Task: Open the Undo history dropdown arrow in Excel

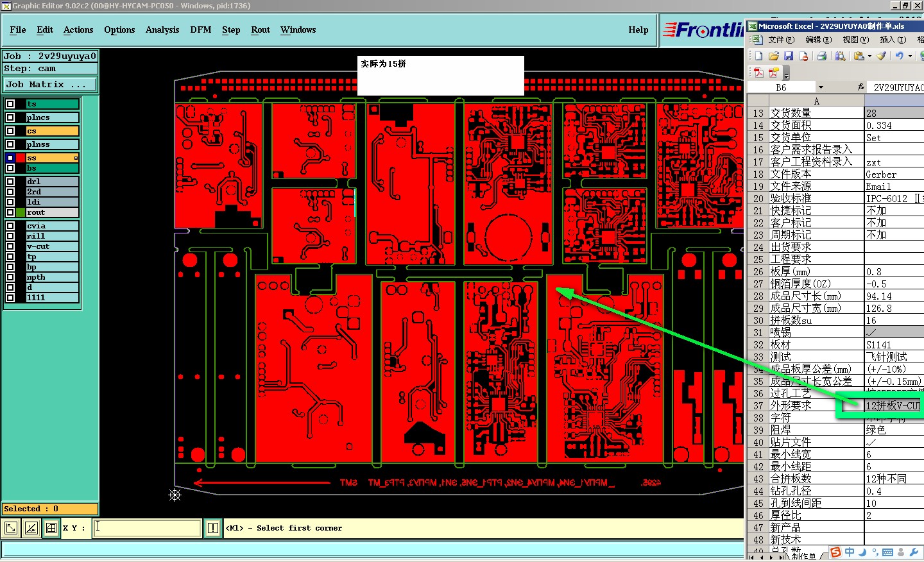Action: tap(910, 56)
